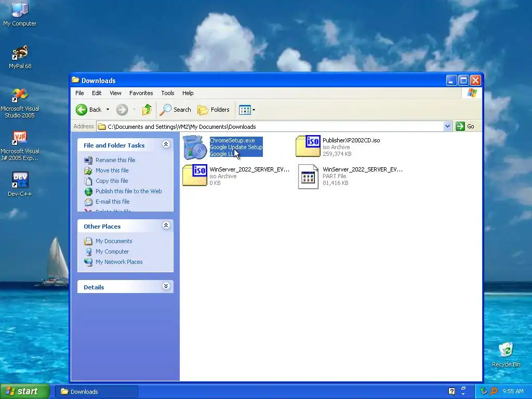Collapse the Other Places panel

pos(166,225)
